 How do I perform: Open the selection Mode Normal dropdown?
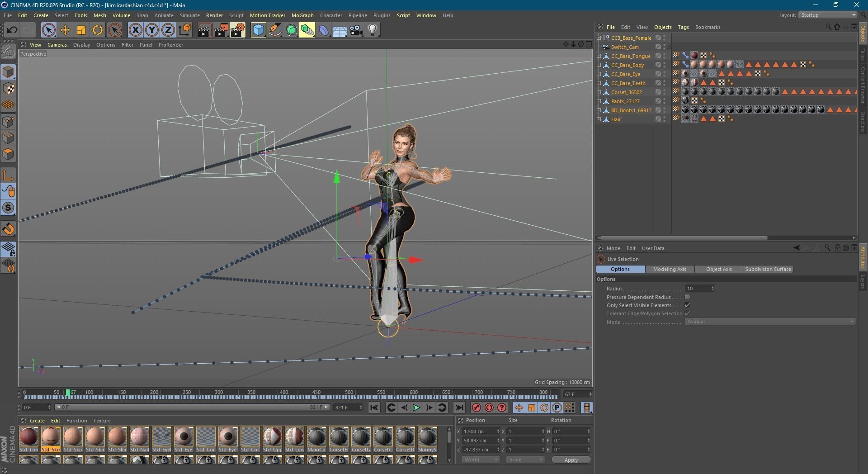tap(770, 322)
